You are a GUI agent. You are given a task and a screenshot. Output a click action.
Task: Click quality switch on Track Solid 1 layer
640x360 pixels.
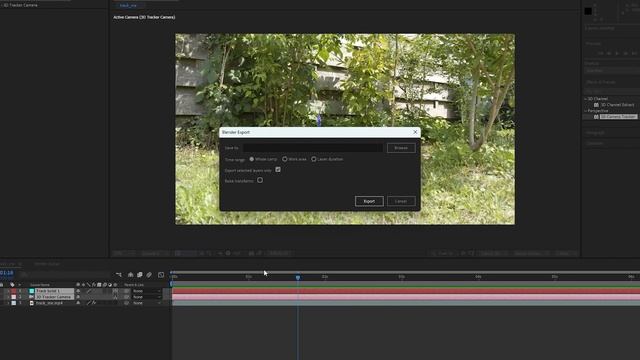click(89, 291)
